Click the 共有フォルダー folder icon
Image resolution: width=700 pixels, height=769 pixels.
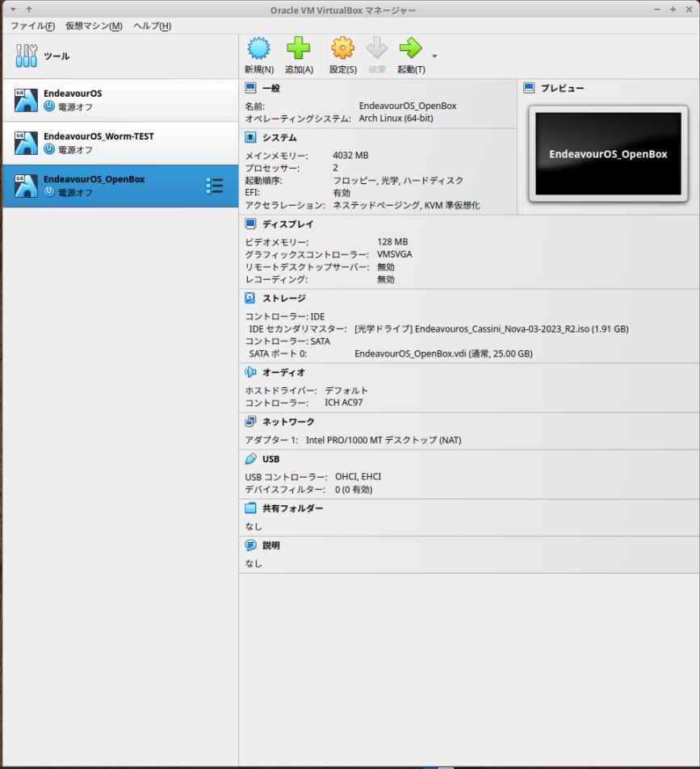(x=250, y=508)
